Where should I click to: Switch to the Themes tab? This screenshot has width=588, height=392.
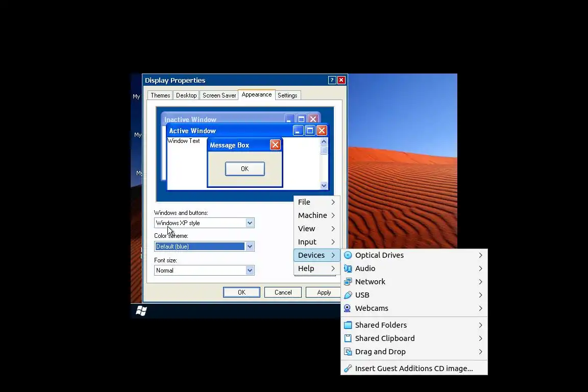[x=160, y=95]
